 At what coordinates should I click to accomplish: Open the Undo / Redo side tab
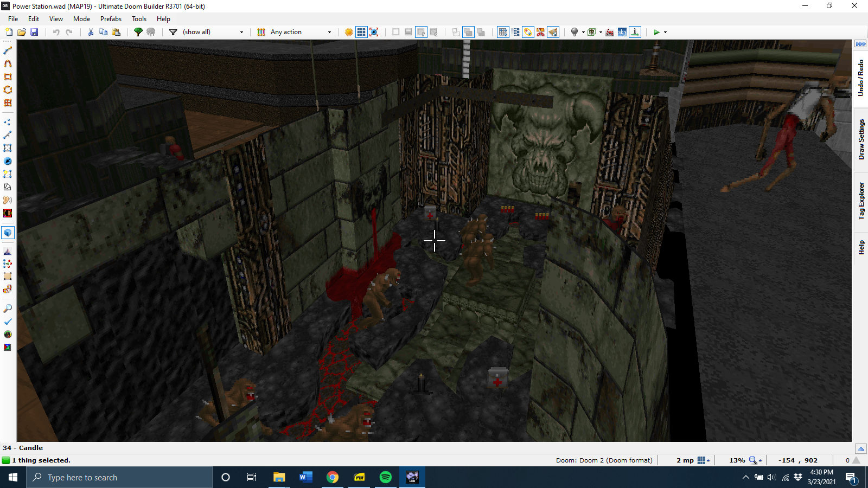860,78
